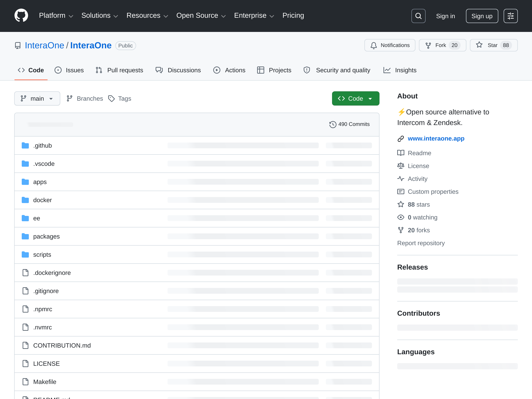Click the Tags label icon
532x399 pixels.
111,99
